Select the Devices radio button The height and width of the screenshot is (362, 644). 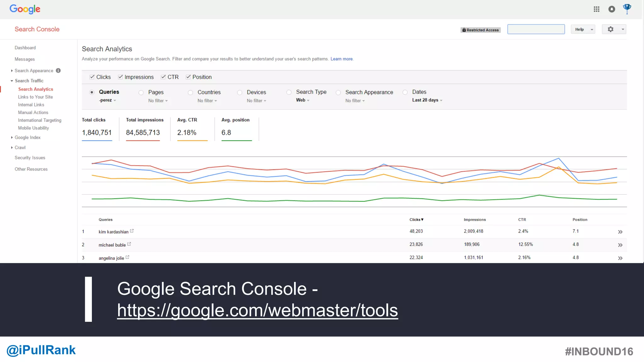(240, 92)
